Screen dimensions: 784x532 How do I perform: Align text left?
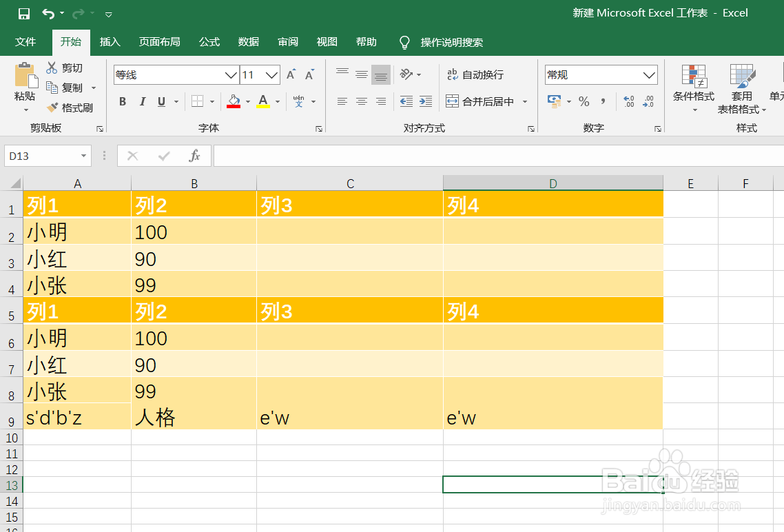[x=342, y=101]
